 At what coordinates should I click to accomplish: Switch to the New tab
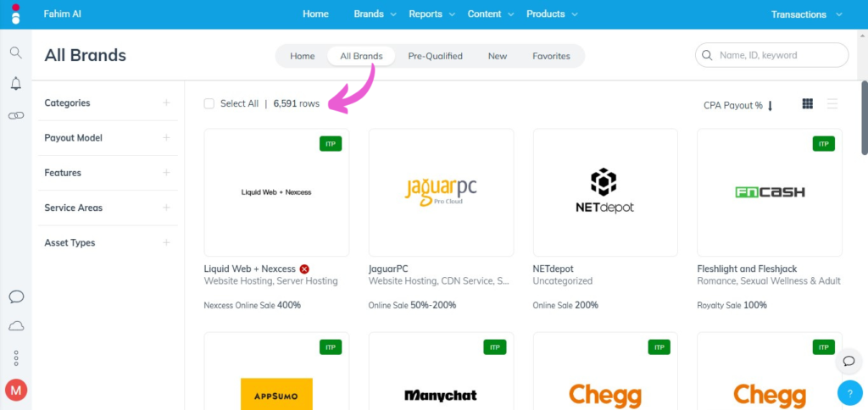[x=497, y=56]
